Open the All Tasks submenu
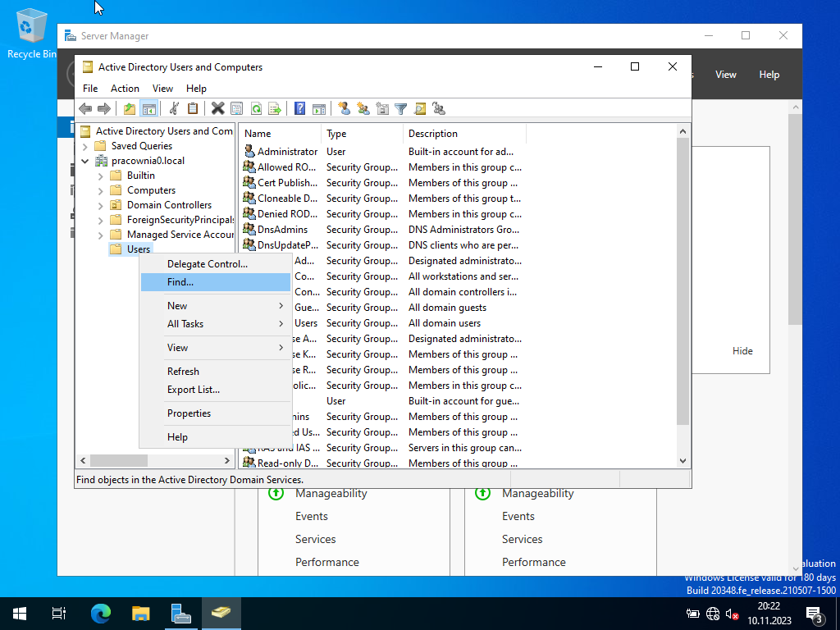The image size is (840, 630). 216,323
